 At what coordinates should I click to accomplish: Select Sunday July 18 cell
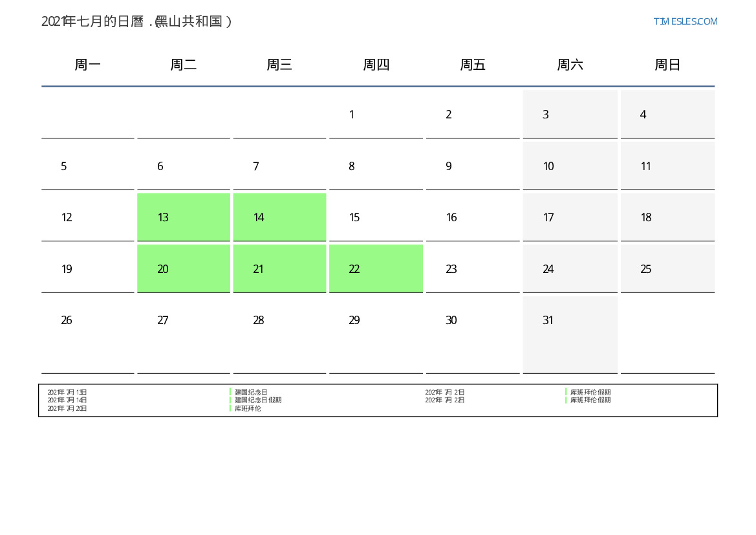pyautogui.click(x=667, y=217)
